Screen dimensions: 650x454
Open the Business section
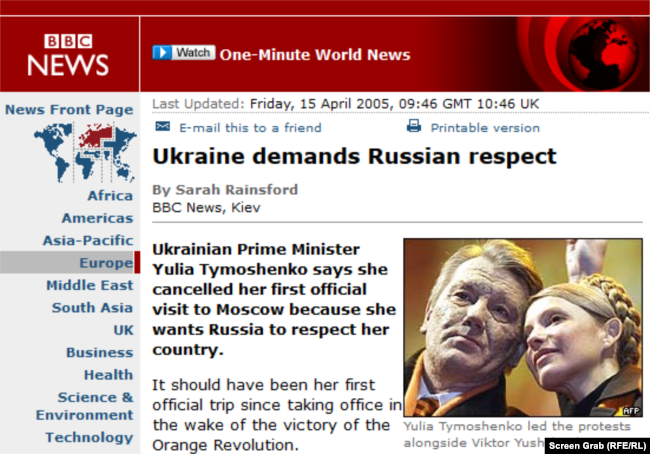pyautogui.click(x=99, y=352)
